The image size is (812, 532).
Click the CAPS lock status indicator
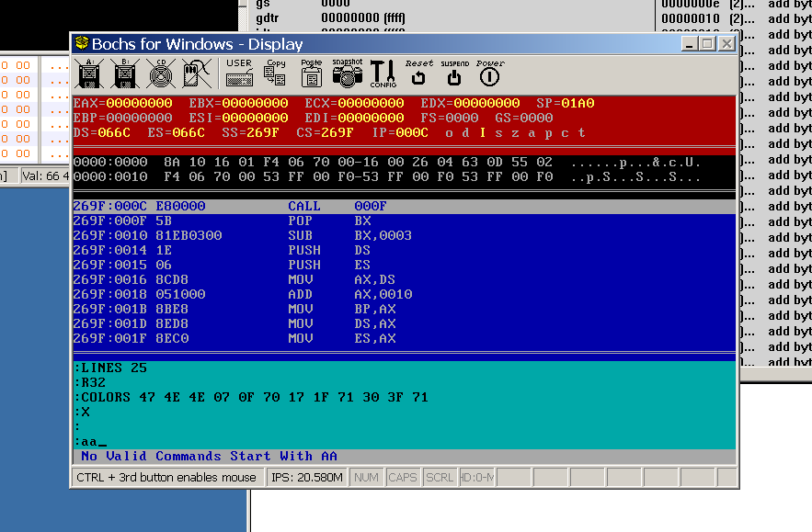402,478
